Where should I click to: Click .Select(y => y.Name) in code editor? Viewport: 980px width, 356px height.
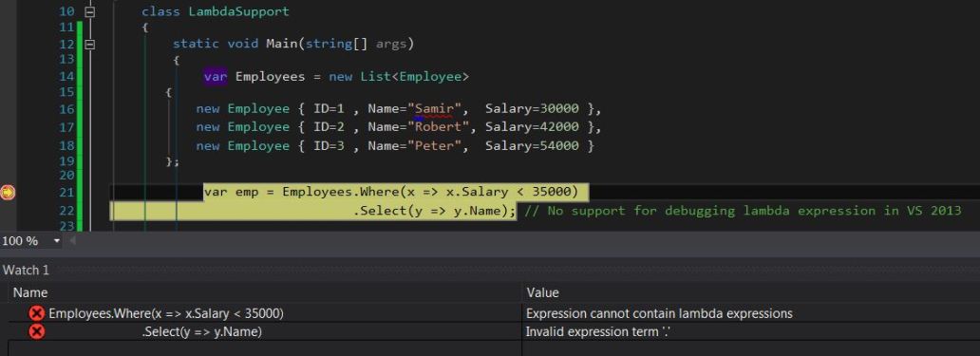click(x=434, y=211)
